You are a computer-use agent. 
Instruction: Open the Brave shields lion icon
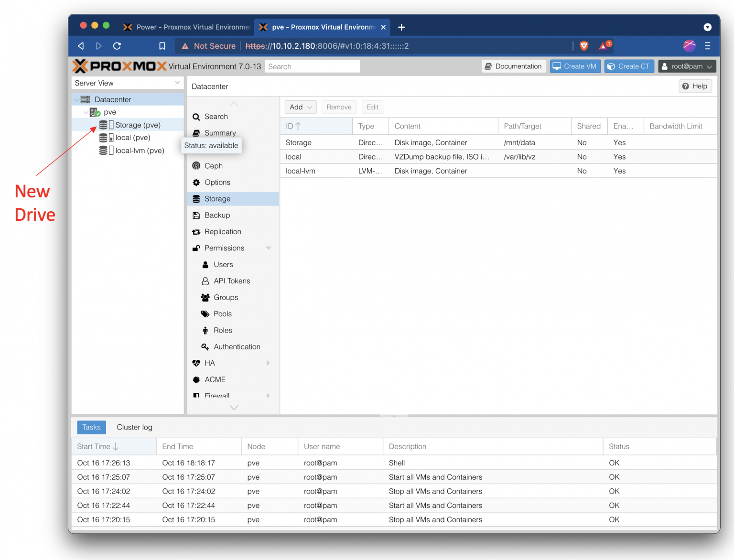tap(583, 46)
